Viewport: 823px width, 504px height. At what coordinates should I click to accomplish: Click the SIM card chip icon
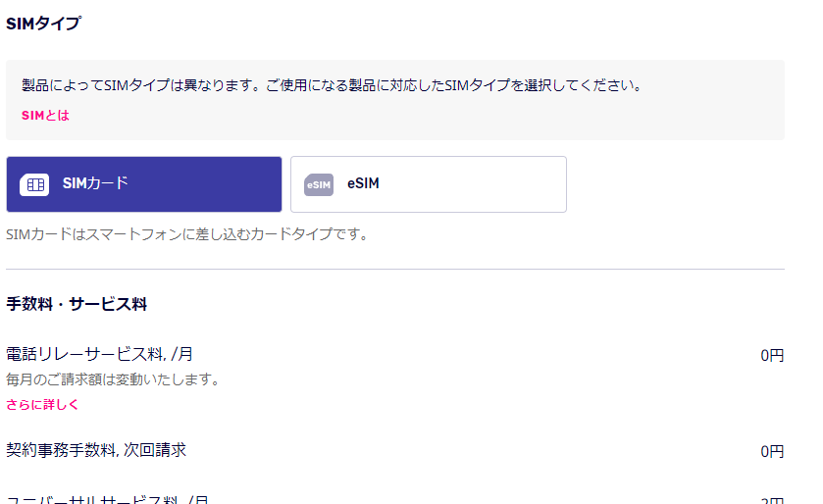click(x=34, y=184)
